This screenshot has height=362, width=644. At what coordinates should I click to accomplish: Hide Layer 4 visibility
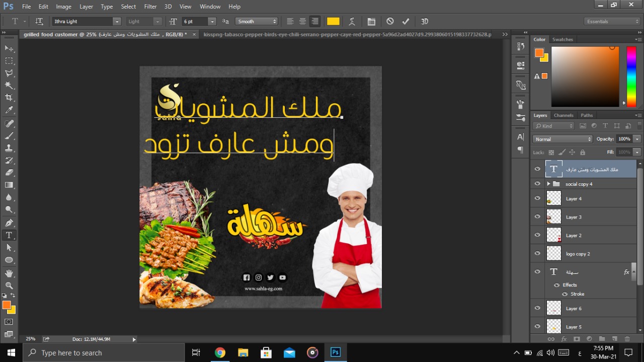[537, 199]
